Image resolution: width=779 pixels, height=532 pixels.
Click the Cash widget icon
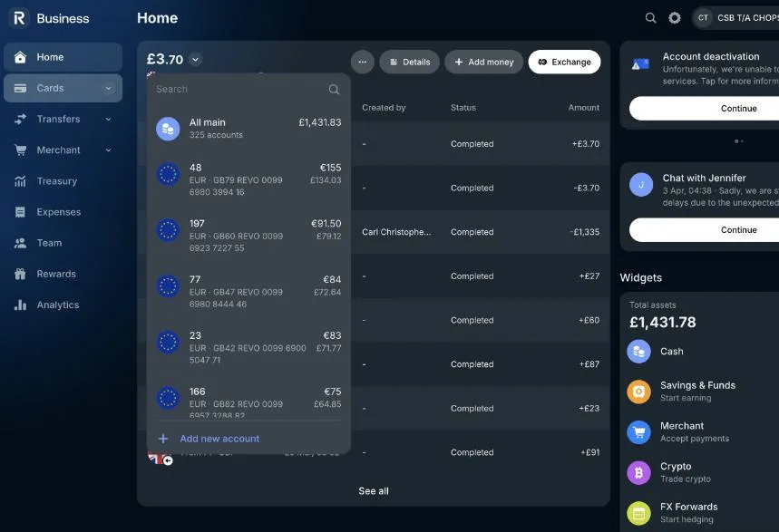pos(638,352)
